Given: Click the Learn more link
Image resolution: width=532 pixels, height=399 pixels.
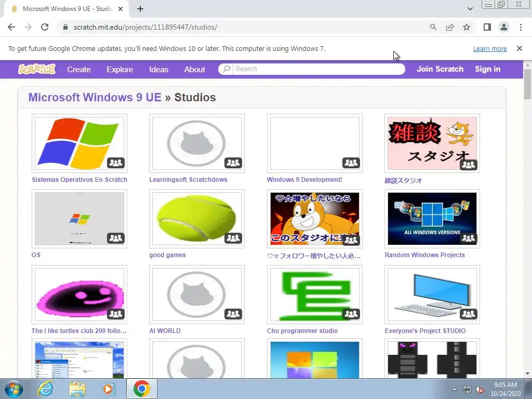Looking at the screenshot, I should point(490,49).
